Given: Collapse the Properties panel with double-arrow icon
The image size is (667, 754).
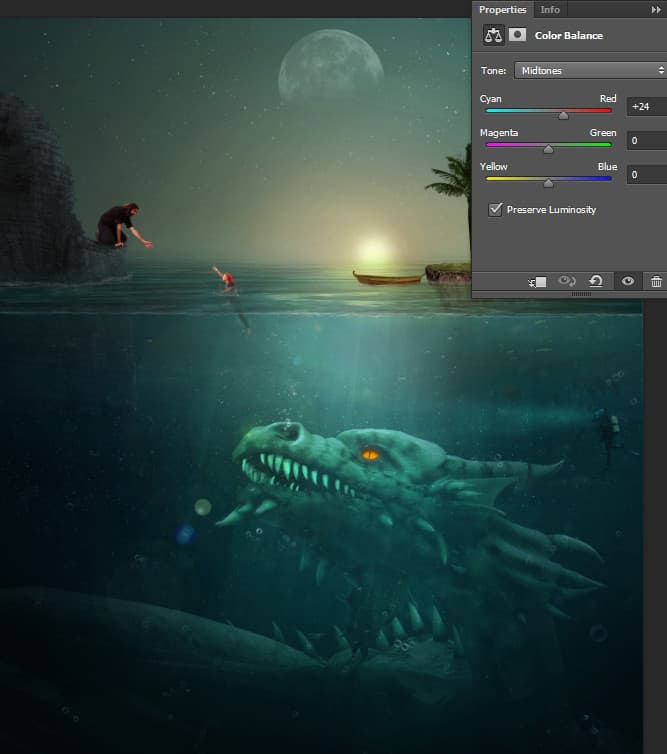Looking at the screenshot, I should (x=656, y=10).
